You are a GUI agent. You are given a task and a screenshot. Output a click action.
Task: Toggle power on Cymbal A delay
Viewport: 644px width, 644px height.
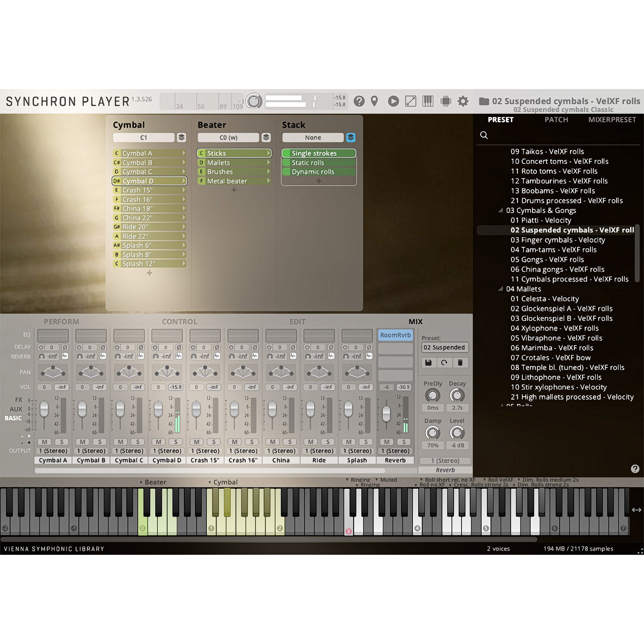41,347
